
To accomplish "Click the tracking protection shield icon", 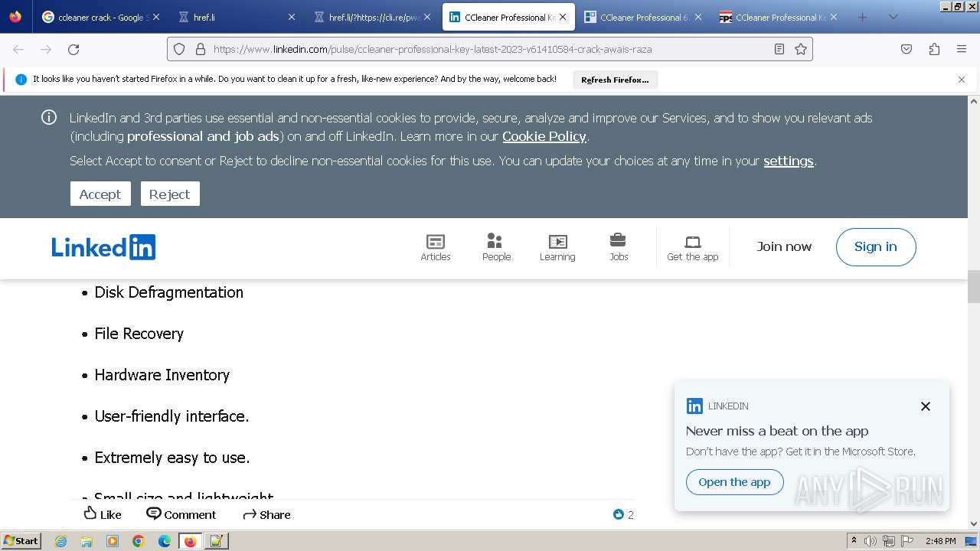I will point(179,49).
